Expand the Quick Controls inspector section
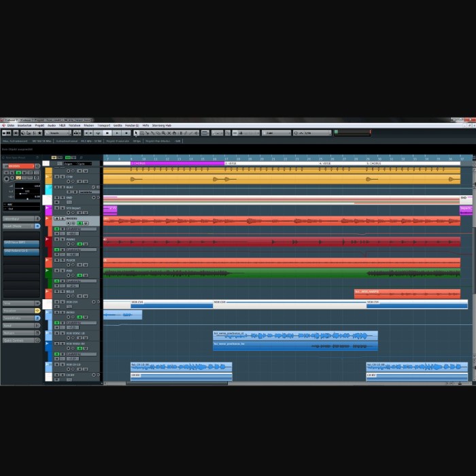This screenshot has width=476, height=476. (20, 340)
